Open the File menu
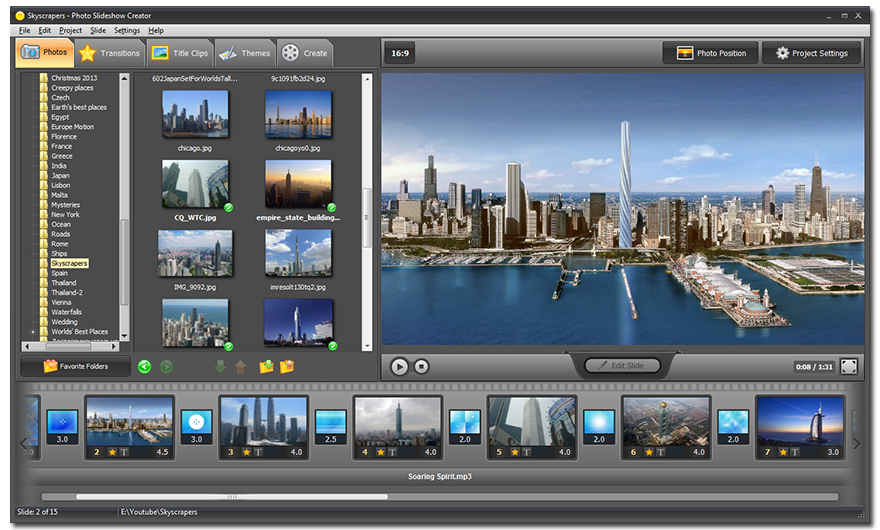Screen dimensions: 880x530 [25, 30]
